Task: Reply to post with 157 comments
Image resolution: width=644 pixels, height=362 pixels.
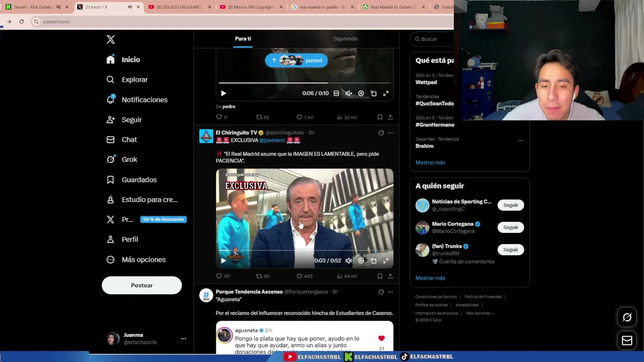Action: point(223,276)
